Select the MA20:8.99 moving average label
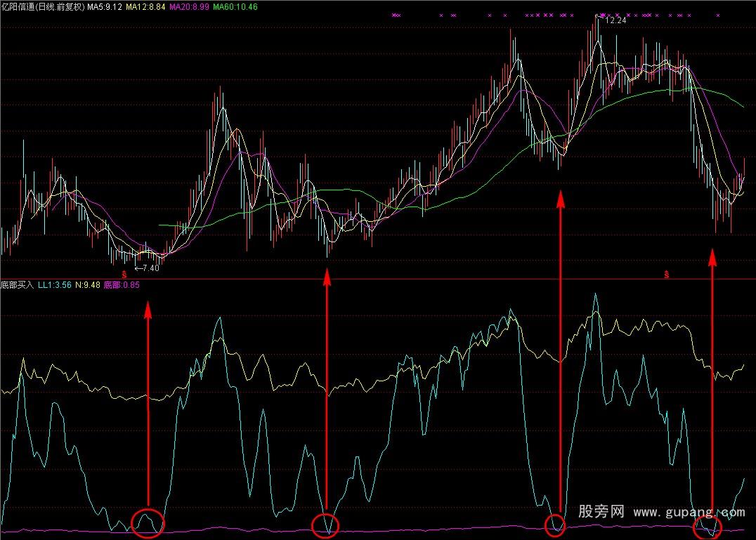Viewport: 756px width, 540px height. click(190, 6)
